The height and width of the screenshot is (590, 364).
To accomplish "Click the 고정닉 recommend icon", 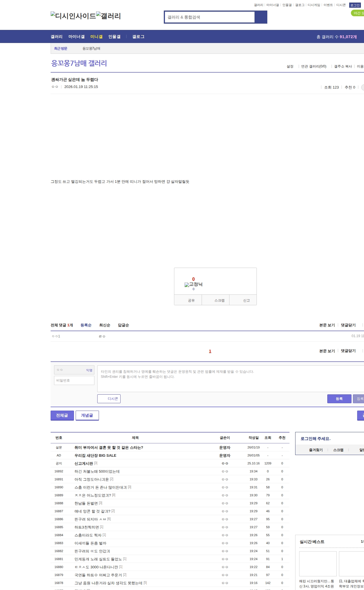I will point(193,284).
